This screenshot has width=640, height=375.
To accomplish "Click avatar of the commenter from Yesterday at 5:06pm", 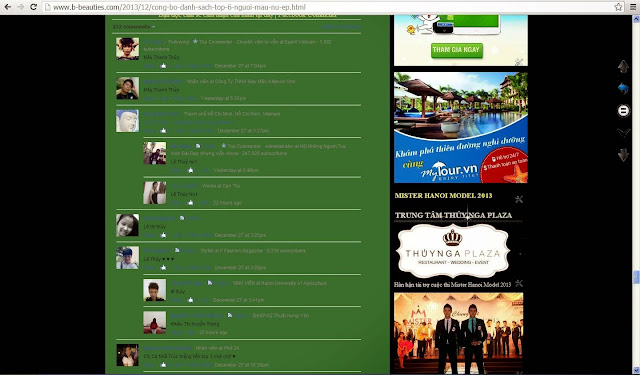I will click(x=127, y=88).
